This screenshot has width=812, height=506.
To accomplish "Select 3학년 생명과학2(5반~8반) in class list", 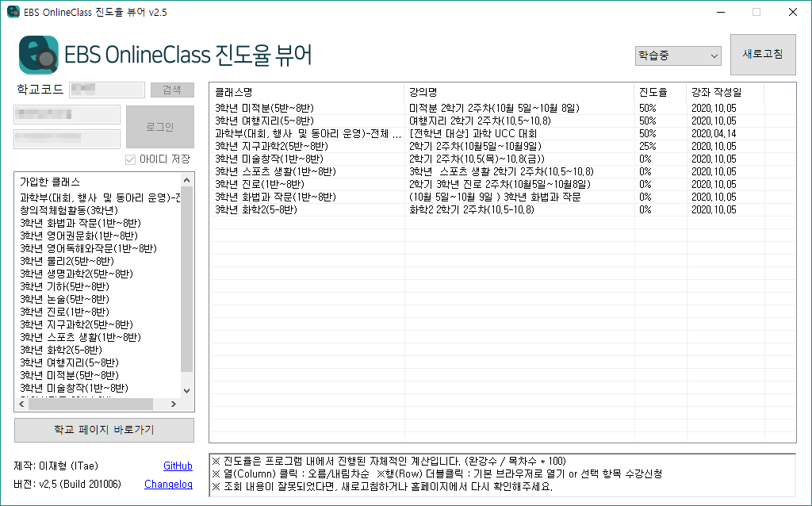I will point(76,274).
